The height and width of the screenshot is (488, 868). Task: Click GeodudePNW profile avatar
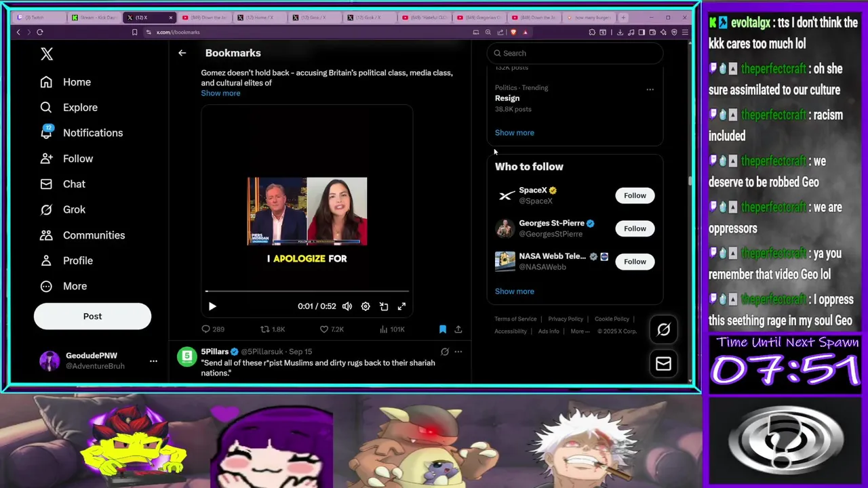click(x=50, y=361)
